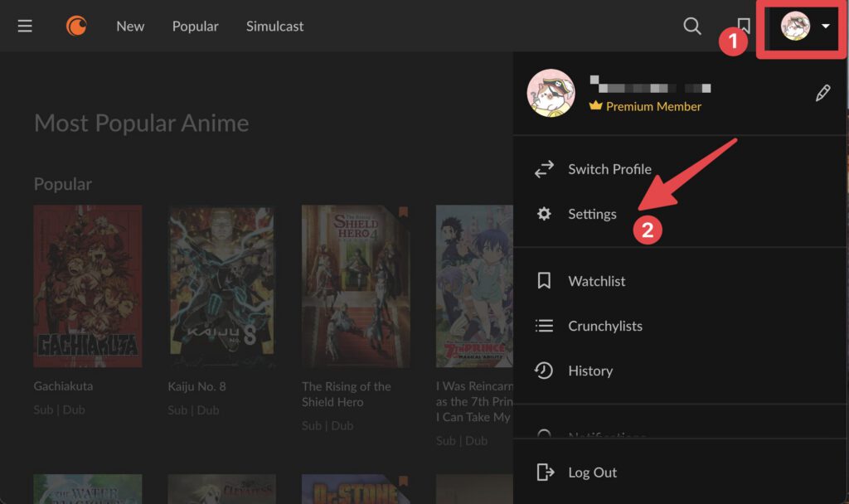Image resolution: width=849 pixels, height=504 pixels.
Task: Click the Log Out icon
Action: 546,472
